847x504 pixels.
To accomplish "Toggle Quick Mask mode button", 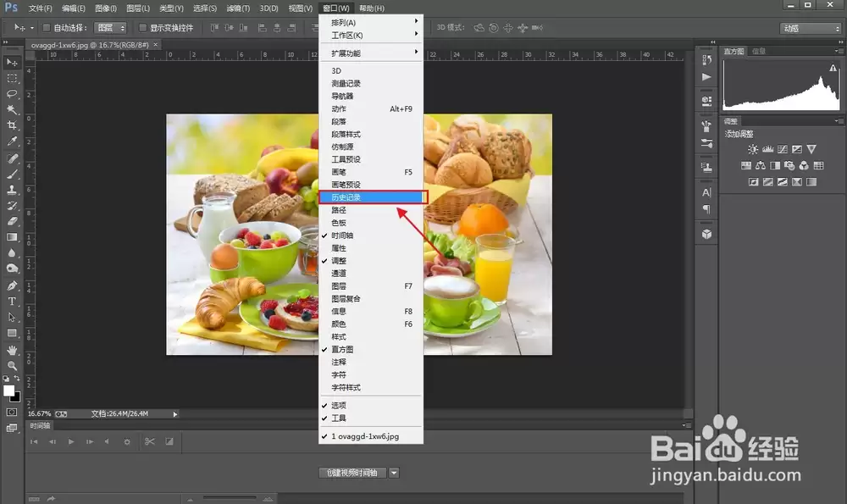I will click(11, 413).
